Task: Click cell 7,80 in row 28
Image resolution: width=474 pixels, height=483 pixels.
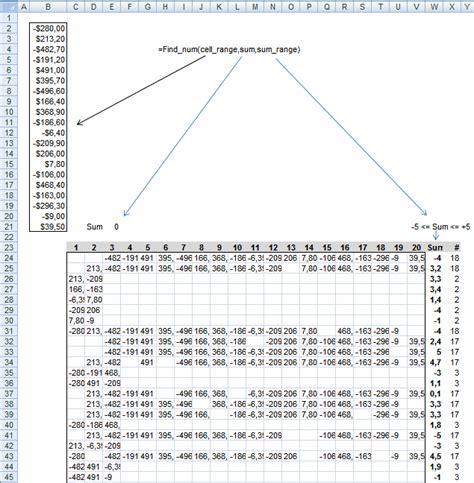Action: 94,300
